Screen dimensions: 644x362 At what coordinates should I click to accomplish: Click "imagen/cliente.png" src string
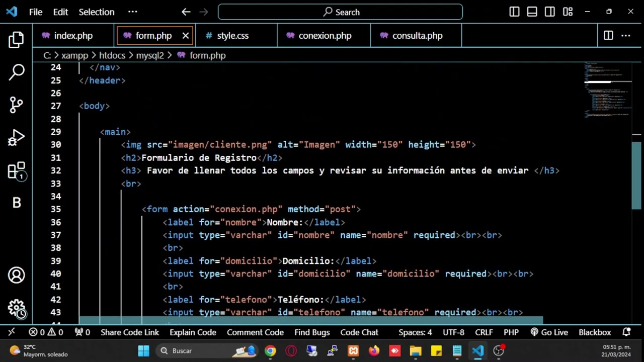[x=220, y=145]
